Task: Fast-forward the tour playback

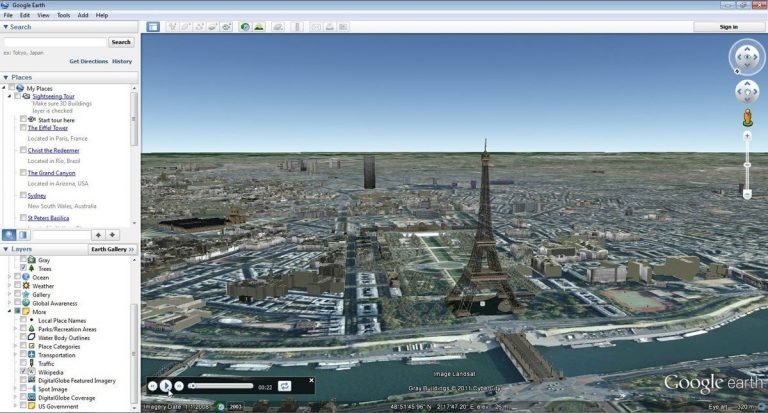Action: coord(179,386)
